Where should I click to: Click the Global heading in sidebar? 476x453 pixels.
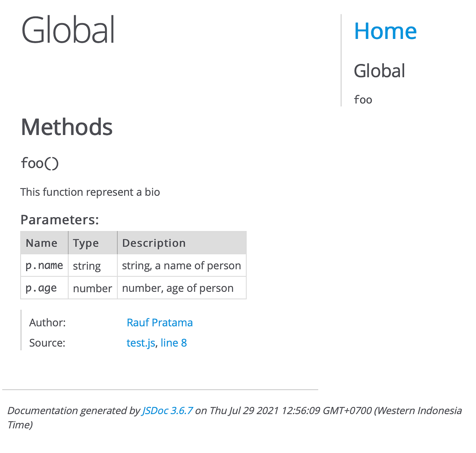click(379, 71)
